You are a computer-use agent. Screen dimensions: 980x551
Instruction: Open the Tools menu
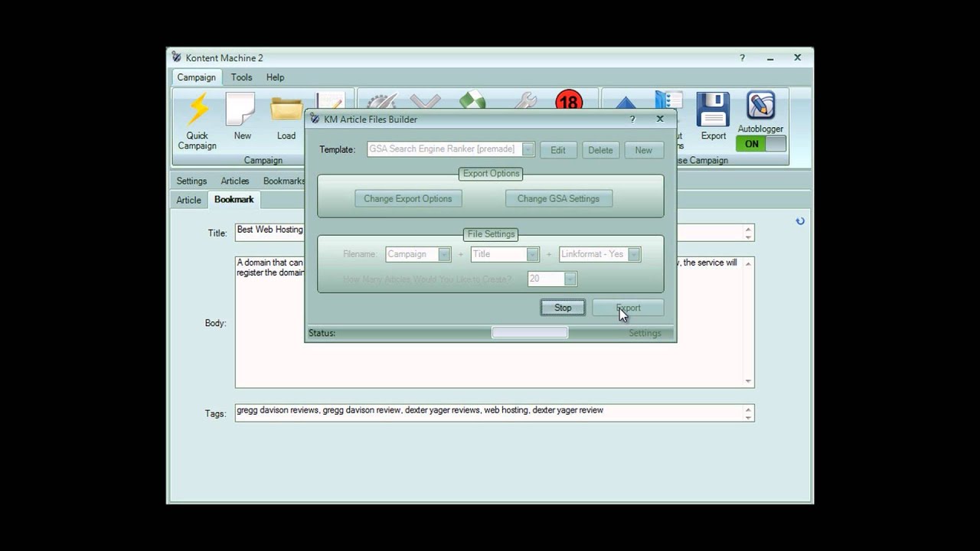(242, 77)
